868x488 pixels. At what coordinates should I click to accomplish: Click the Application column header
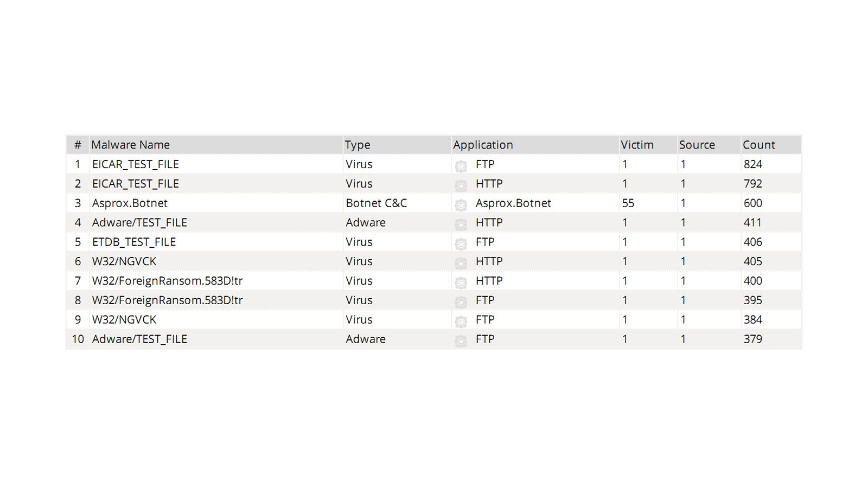tap(483, 145)
